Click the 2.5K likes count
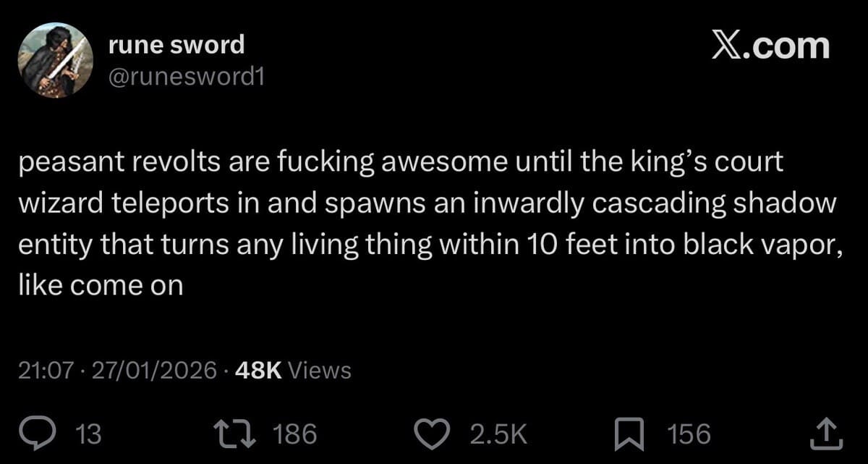The image size is (868, 464). 498,434
